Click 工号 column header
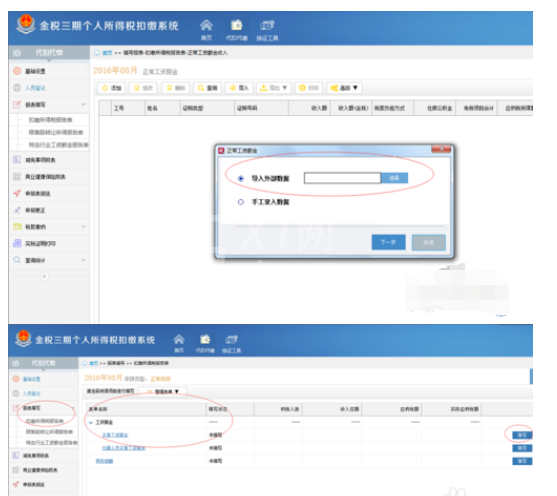Image resolution: width=557 pixels, height=496 pixels. point(128,108)
